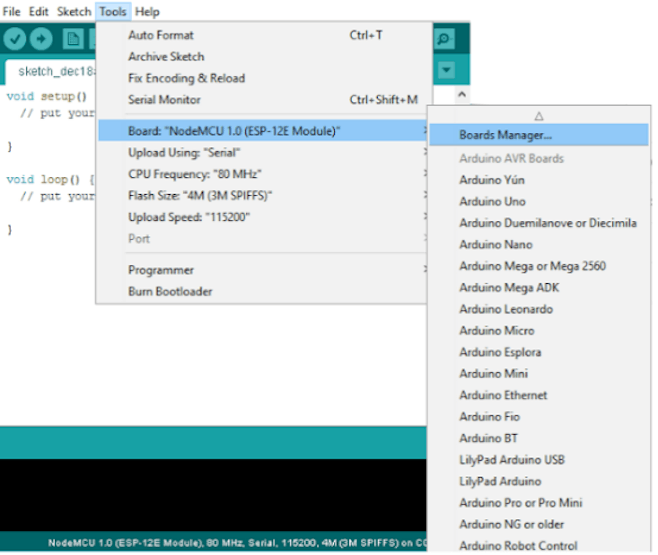Click the void setup() code line
This screenshot has width=658, height=555.
point(47,96)
